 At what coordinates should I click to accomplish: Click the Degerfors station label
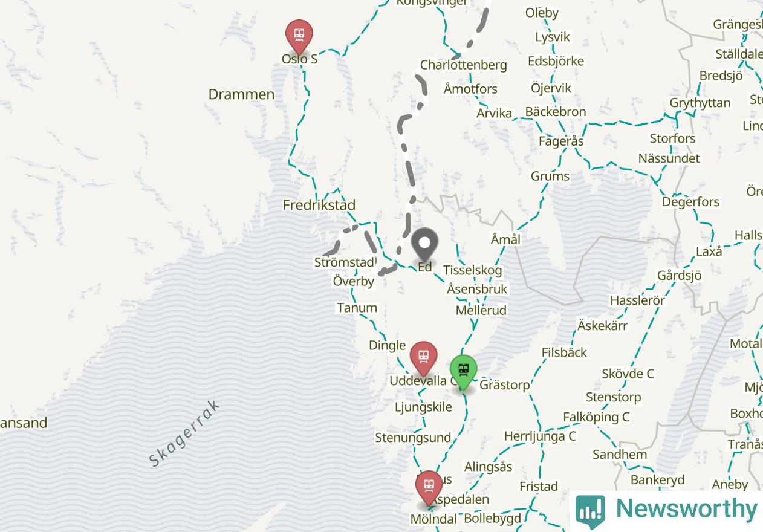tap(691, 202)
